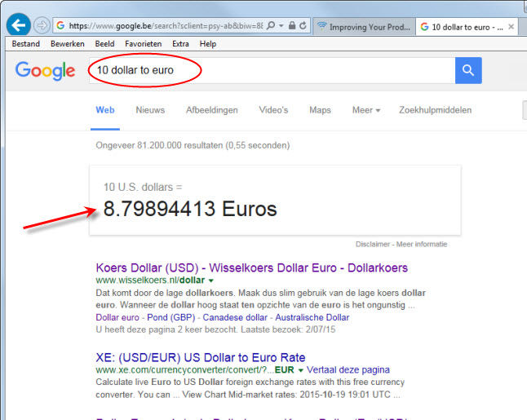Expand the Meer dropdown

366,110
